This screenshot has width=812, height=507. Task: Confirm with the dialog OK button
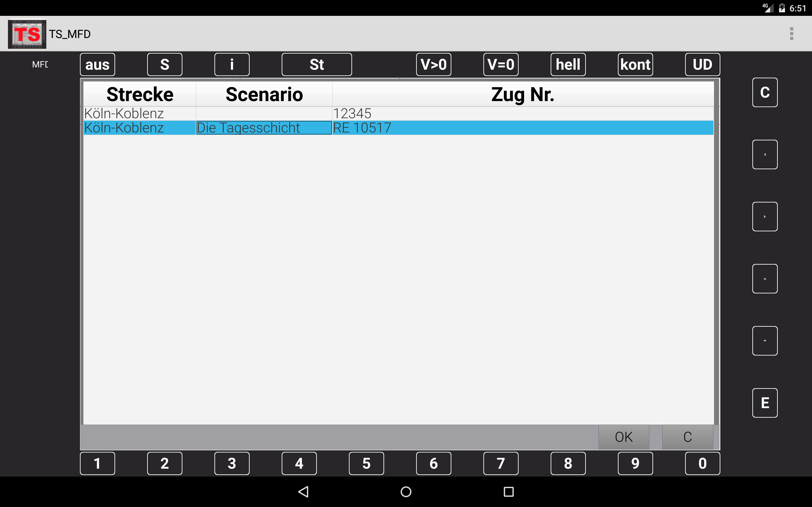click(x=623, y=437)
